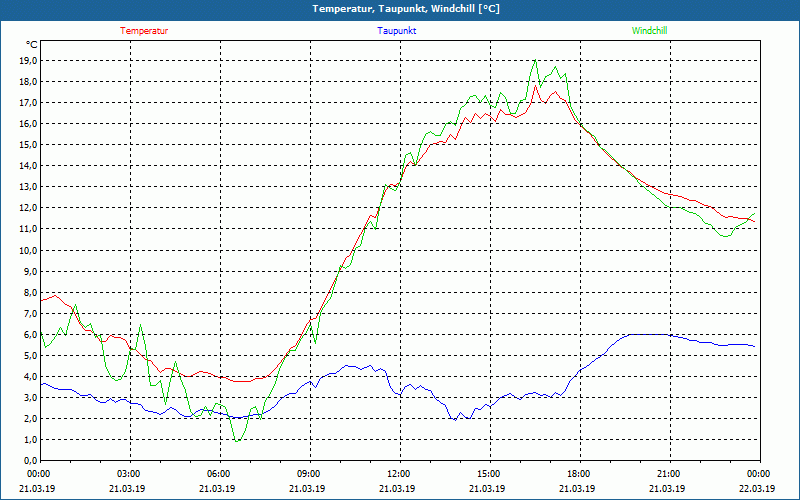Image resolution: width=800 pixels, height=500 pixels.
Task: Click the 17,0 y-axis value
Action: coord(28,103)
